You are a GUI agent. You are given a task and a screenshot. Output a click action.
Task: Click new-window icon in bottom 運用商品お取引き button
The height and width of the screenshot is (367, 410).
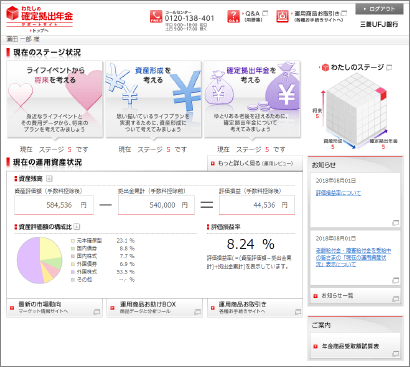[x=298, y=312]
